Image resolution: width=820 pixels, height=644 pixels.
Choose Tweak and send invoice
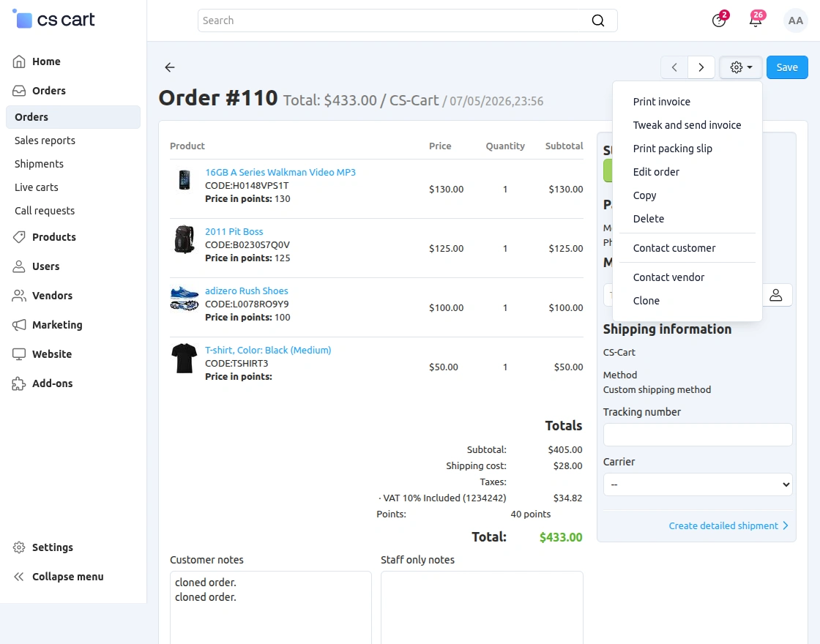coord(687,125)
